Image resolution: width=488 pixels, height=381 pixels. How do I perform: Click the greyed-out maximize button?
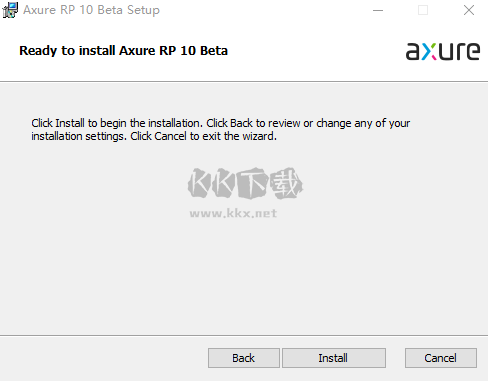pyautogui.click(x=423, y=10)
